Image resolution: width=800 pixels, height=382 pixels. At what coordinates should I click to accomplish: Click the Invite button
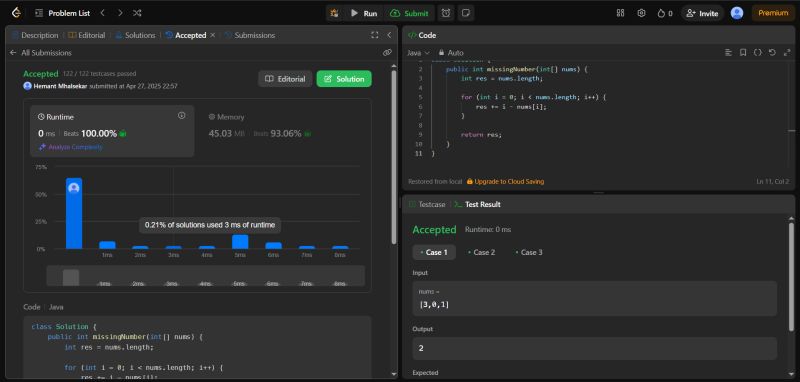(x=702, y=13)
